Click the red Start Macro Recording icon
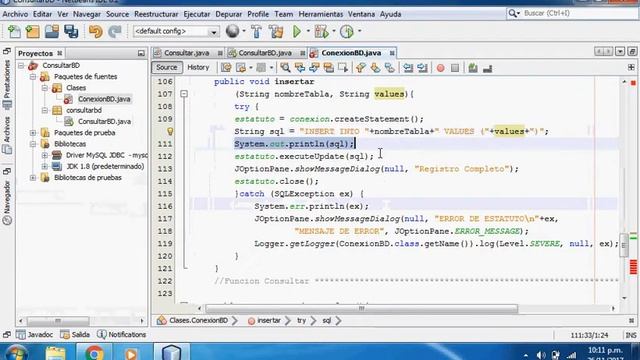 pos(440,68)
